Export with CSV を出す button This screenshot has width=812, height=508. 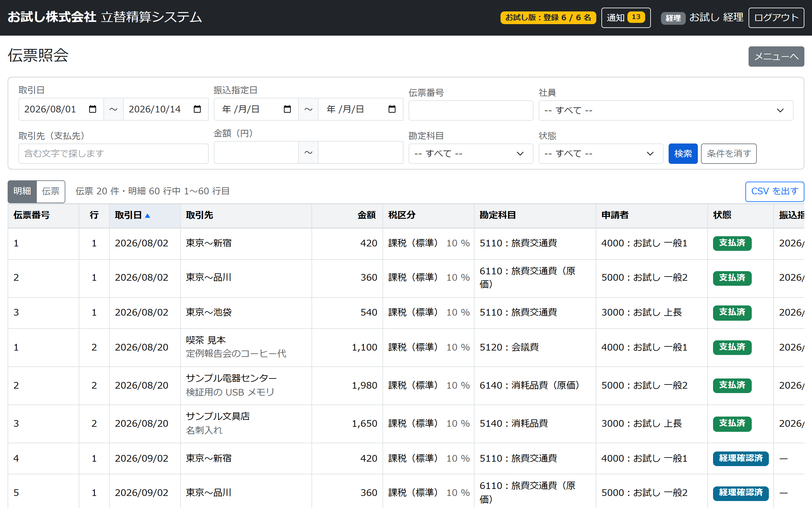(775, 191)
